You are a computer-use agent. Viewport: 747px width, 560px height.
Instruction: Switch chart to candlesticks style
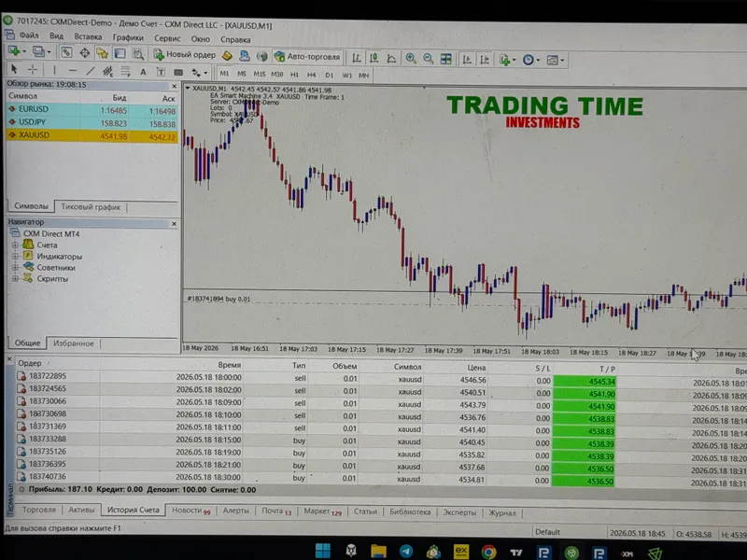374,58
